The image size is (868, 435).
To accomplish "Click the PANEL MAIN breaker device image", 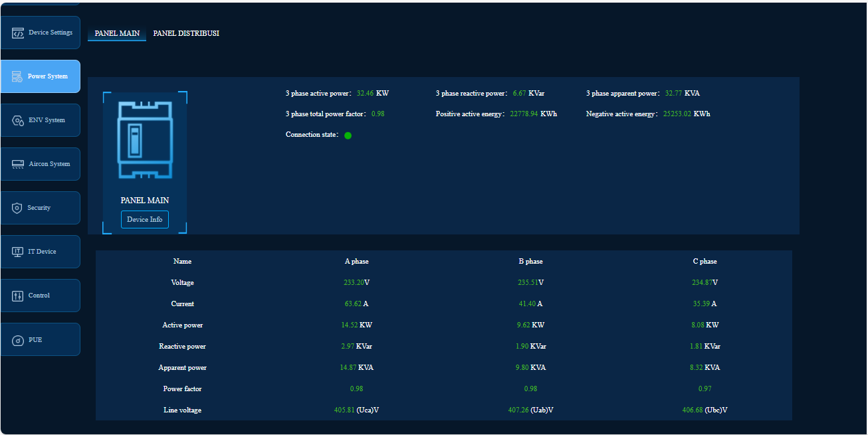I will pyautogui.click(x=144, y=140).
